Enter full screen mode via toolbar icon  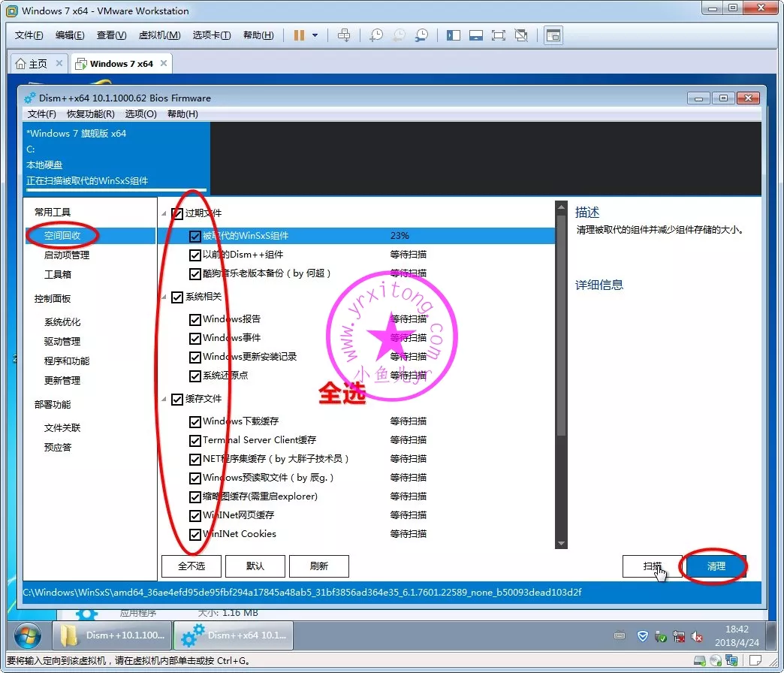[x=498, y=35]
